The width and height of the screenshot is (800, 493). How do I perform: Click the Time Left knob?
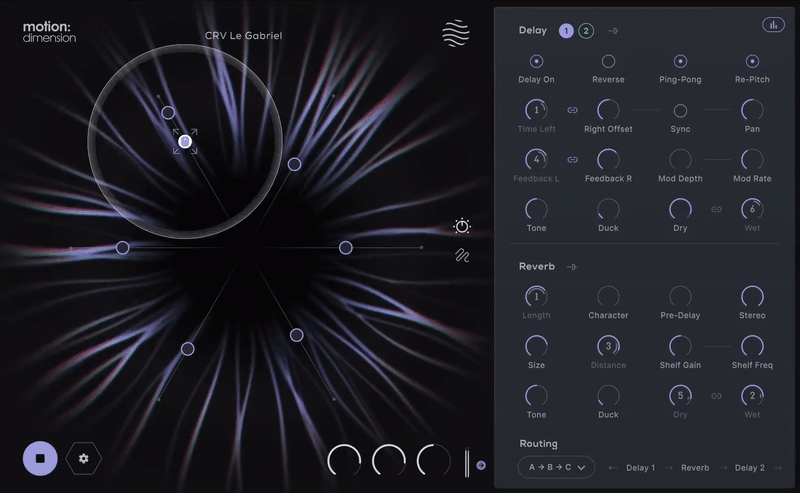tap(536, 110)
